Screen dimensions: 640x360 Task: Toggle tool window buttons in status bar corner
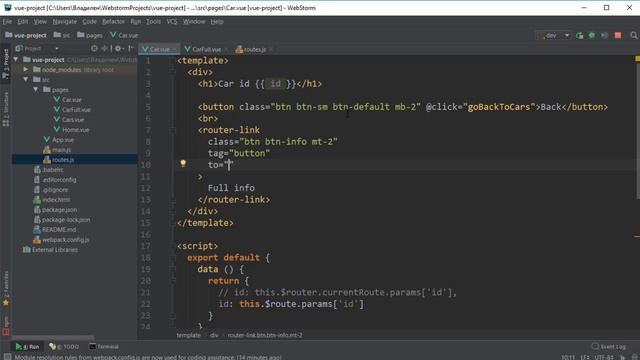pyautogui.click(x=7, y=357)
